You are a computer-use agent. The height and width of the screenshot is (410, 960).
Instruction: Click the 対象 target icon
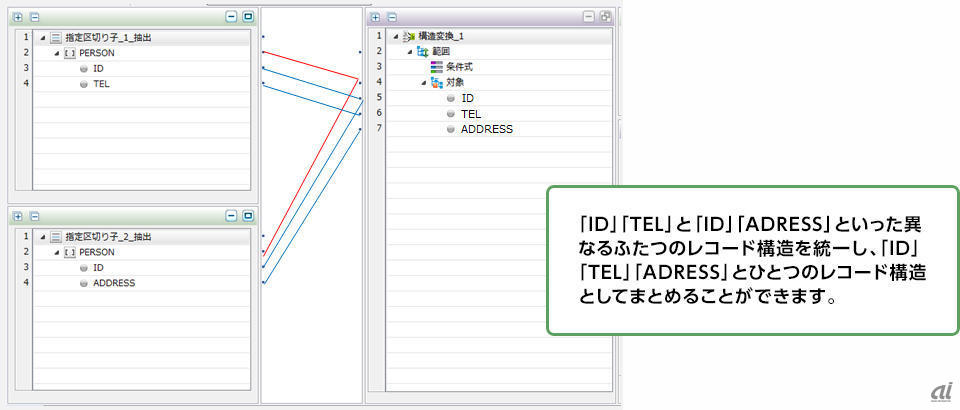point(437,83)
